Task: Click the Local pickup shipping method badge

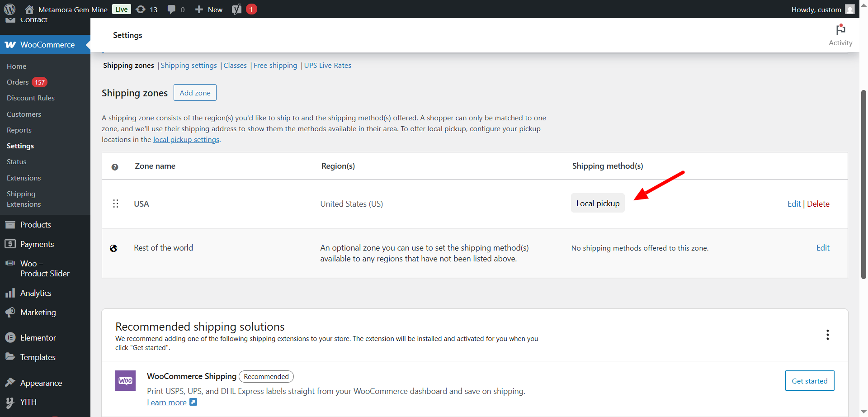Action: tap(598, 204)
